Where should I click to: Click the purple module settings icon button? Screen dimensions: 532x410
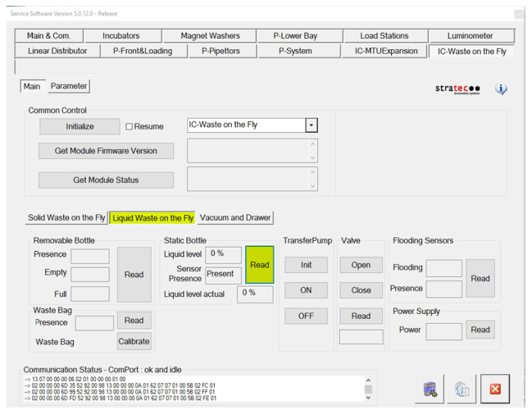click(x=430, y=389)
